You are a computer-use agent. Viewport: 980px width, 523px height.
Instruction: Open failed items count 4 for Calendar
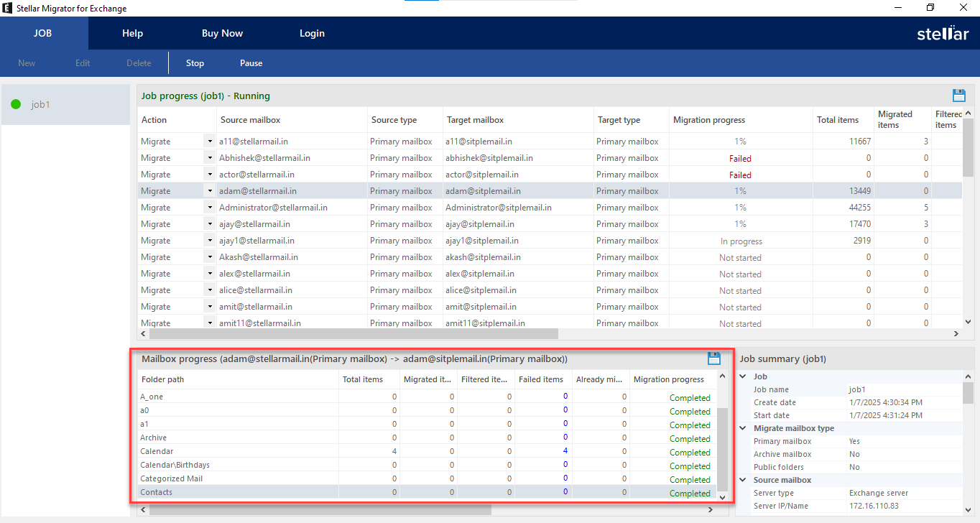(x=565, y=450)
